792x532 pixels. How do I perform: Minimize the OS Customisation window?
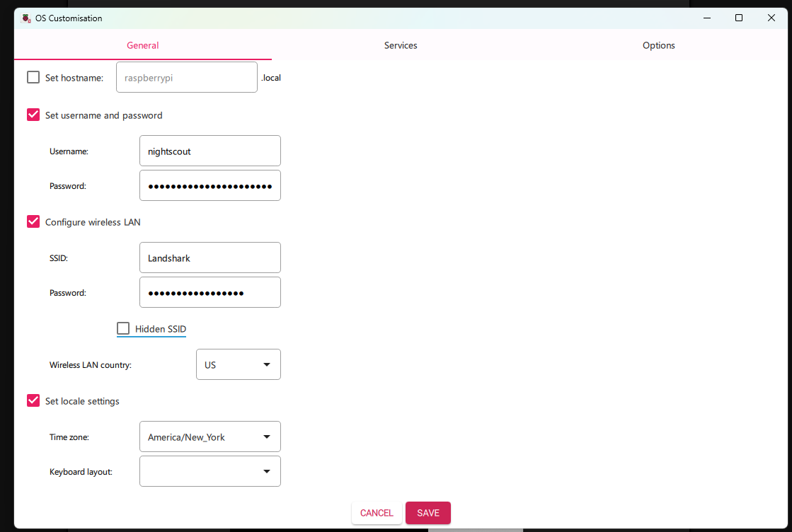coord(706,18)
